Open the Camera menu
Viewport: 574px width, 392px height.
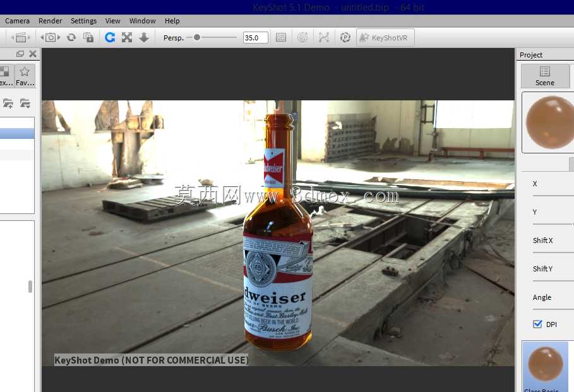(17, 21)
